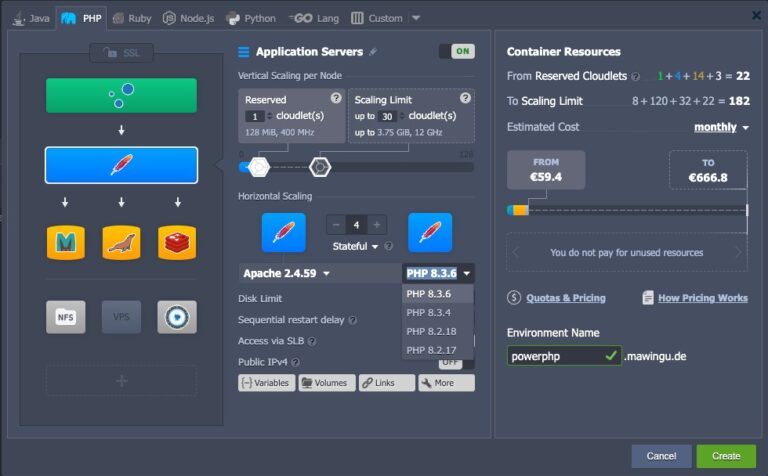768x476 pixels.
Task: Switch to the Python tab
Action: 251,18
